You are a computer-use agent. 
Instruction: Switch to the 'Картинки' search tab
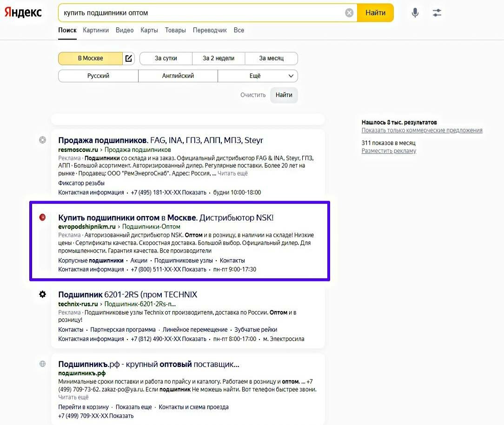[95, 30]
